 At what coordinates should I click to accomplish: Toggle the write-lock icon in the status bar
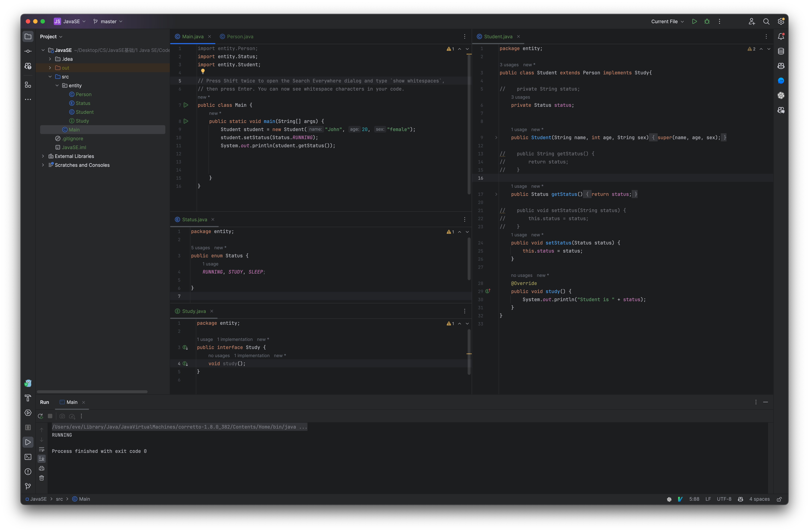[x=779, y=499]
